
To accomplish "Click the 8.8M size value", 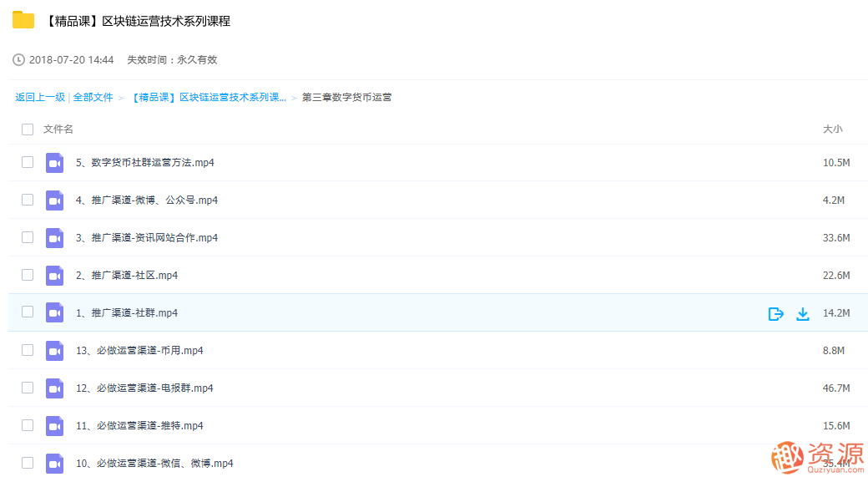I will coord(833,351).
